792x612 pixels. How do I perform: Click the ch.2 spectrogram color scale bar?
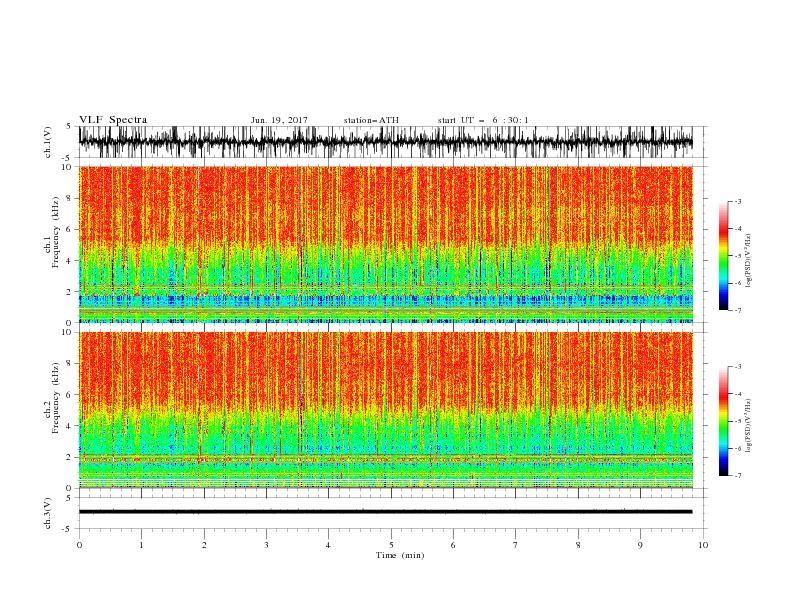pos(723,421)
